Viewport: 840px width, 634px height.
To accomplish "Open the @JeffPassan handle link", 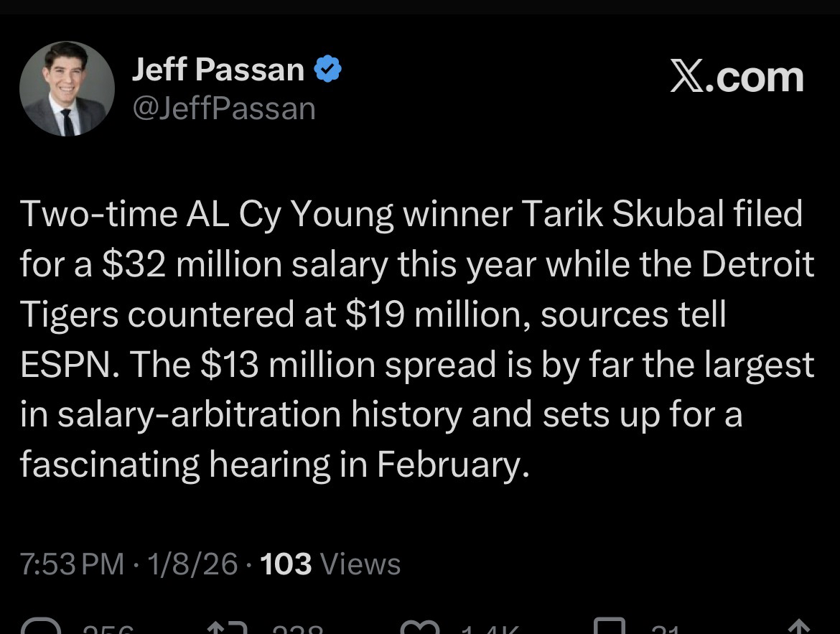I will pos(224,109).
